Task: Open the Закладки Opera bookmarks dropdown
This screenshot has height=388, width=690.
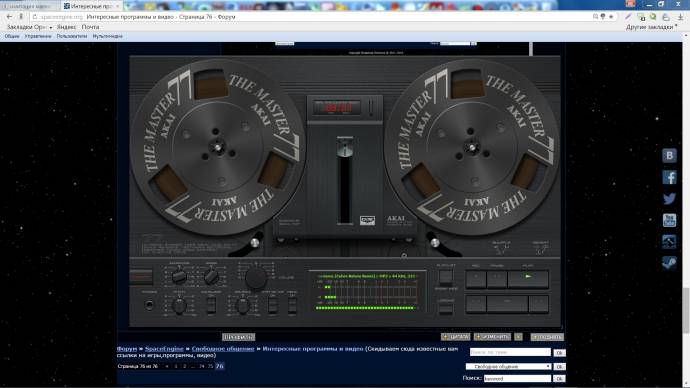Action: (x=29, y=27)
